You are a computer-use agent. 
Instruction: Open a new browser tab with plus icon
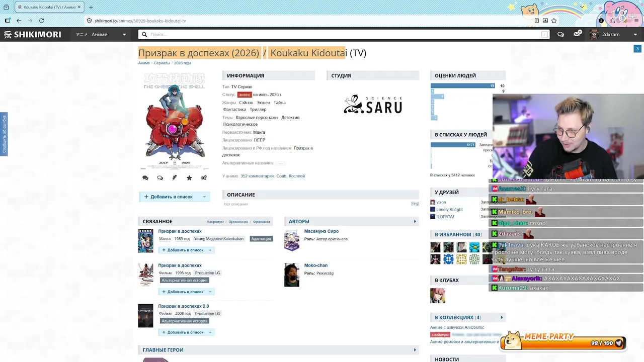pyautogui.click(x=91, y=7)
